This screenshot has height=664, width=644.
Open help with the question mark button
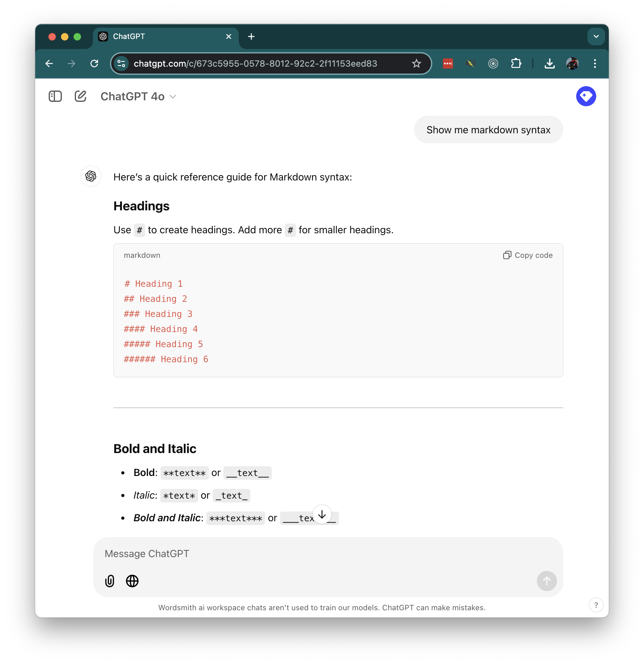pos(596,605)
